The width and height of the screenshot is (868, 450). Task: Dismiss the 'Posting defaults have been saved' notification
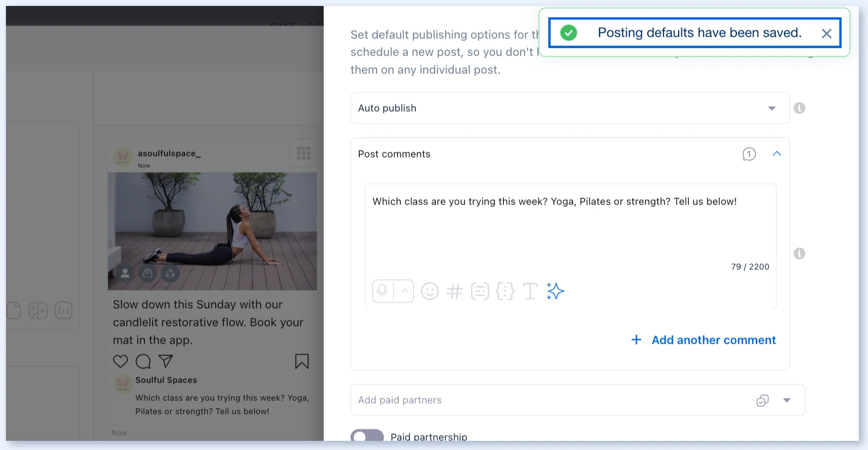(826, 33)
